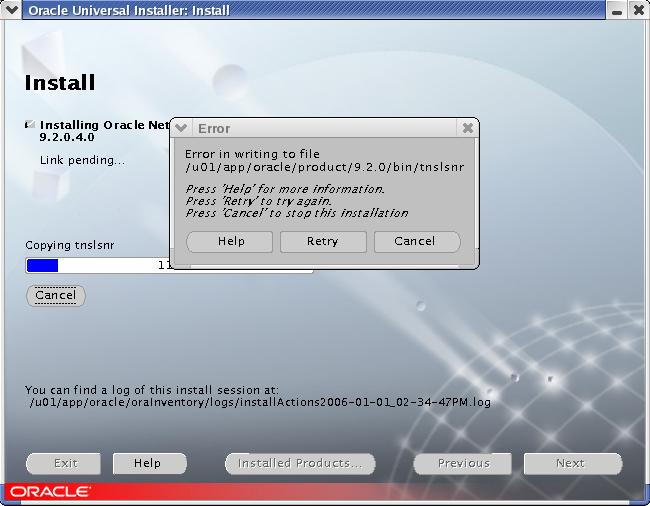
Task: Minimize the Oracle Universal Installer window
Action: 618,10
